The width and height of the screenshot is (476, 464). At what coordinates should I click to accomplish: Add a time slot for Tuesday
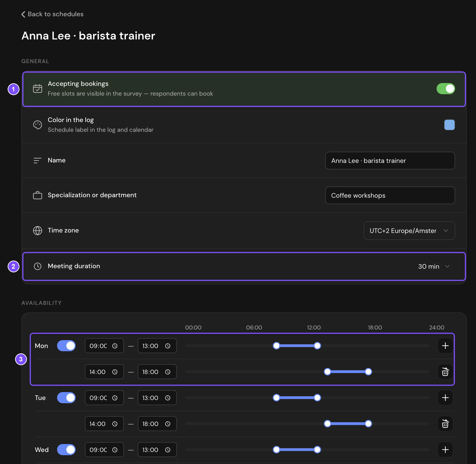tap(445, 398)
